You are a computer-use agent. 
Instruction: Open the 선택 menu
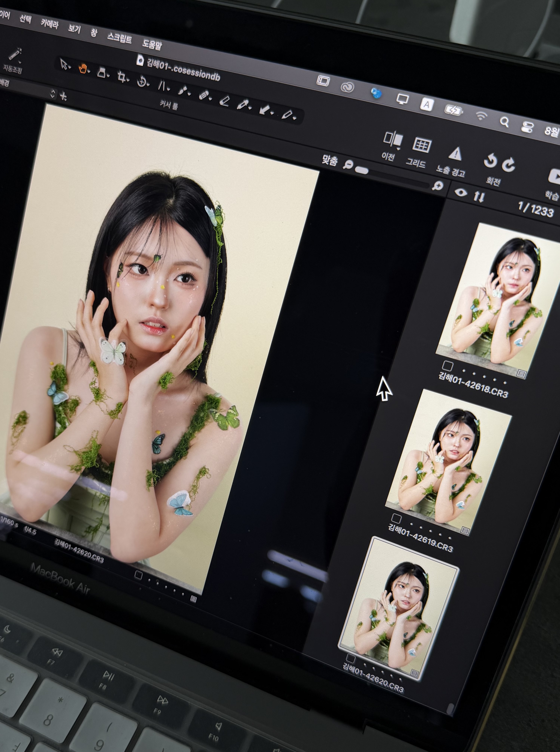click(25, 19)
